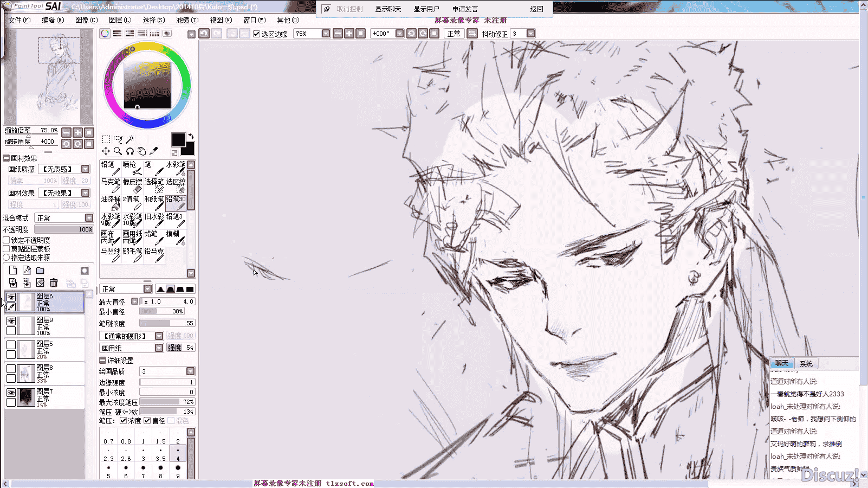Click the foreground color swatch
The height and width of the screenshot is (488, 868).
pos(178,139)
